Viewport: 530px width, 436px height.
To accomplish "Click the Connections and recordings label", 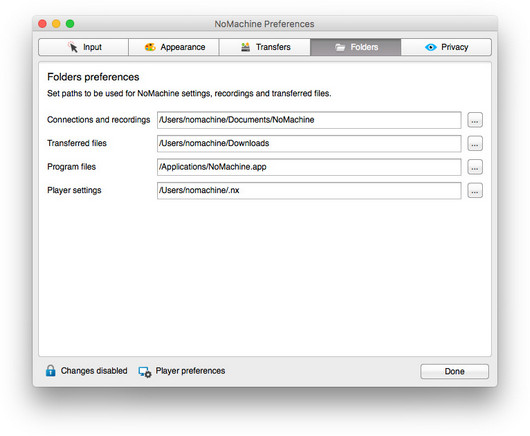I will pyautogui.click(x=98, y=120).
